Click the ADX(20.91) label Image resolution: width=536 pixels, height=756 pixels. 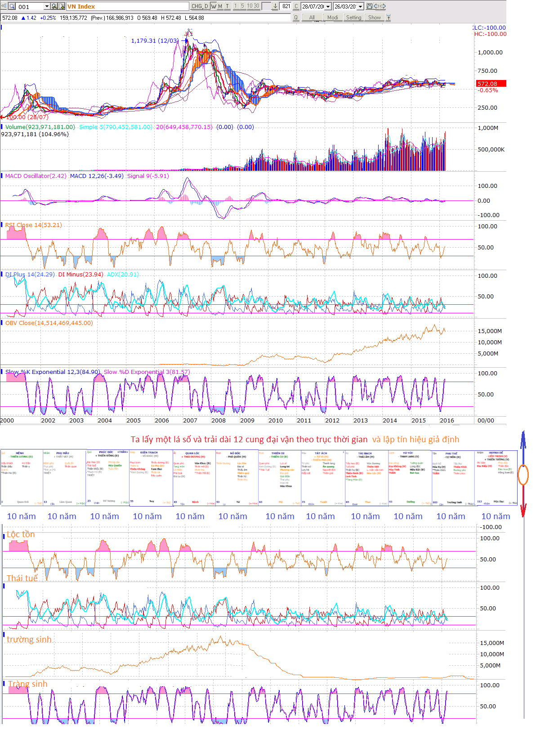(123, 274)
